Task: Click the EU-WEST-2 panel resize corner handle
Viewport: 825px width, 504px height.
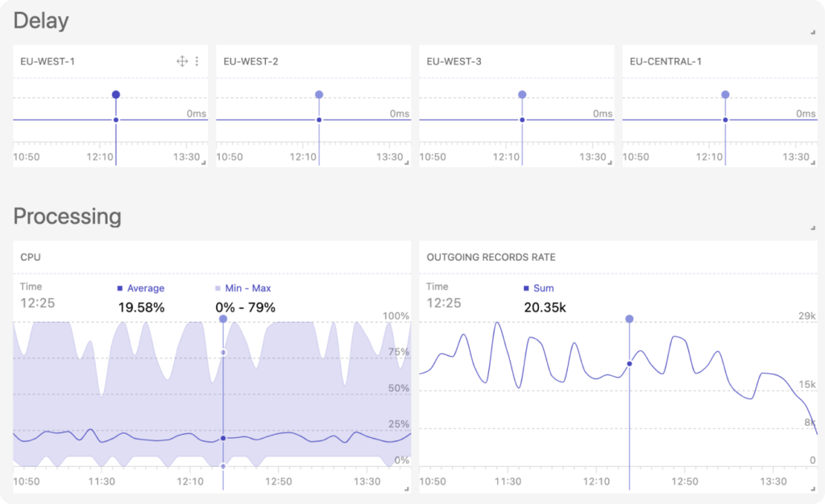Action: tap(406, 163)
